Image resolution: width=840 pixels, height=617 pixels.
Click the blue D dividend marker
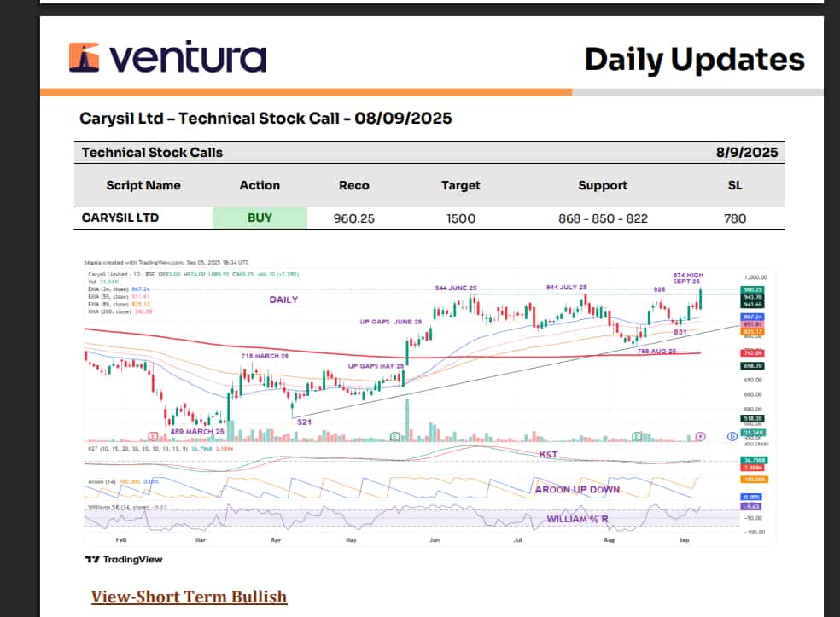click(732, 436)
